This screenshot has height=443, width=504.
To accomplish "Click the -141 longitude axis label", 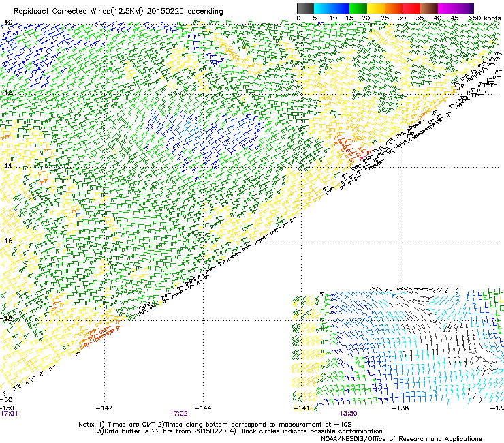I will coord(302,408).
